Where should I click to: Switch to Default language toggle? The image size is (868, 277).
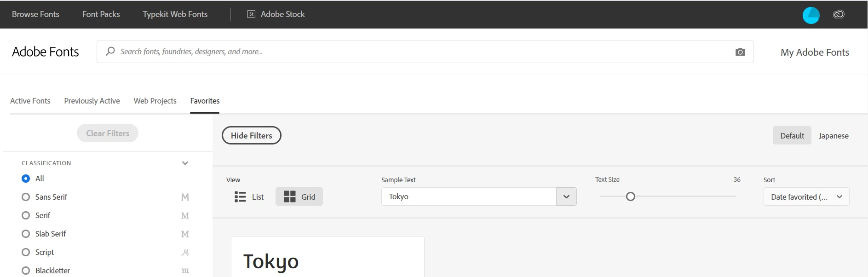(792, 136)
